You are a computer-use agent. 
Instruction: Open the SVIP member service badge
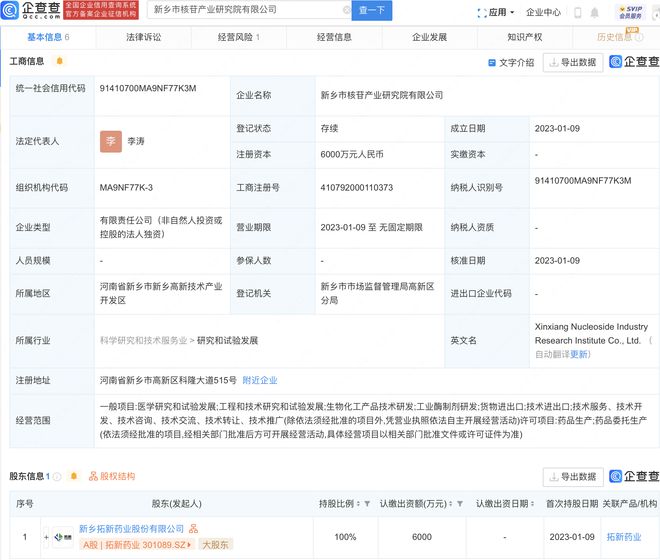click(x=631, y=12)
